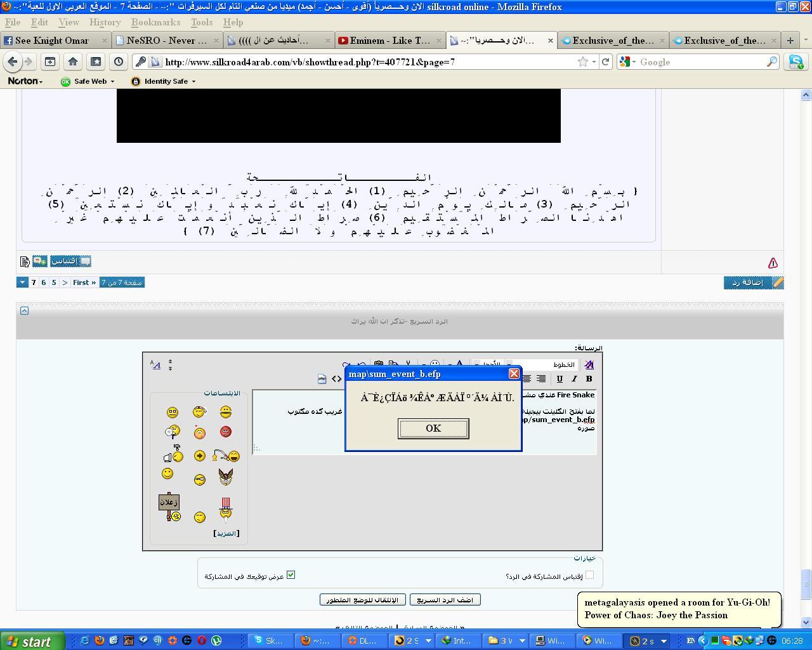Open the History clock toolbar button

[119, 62]
